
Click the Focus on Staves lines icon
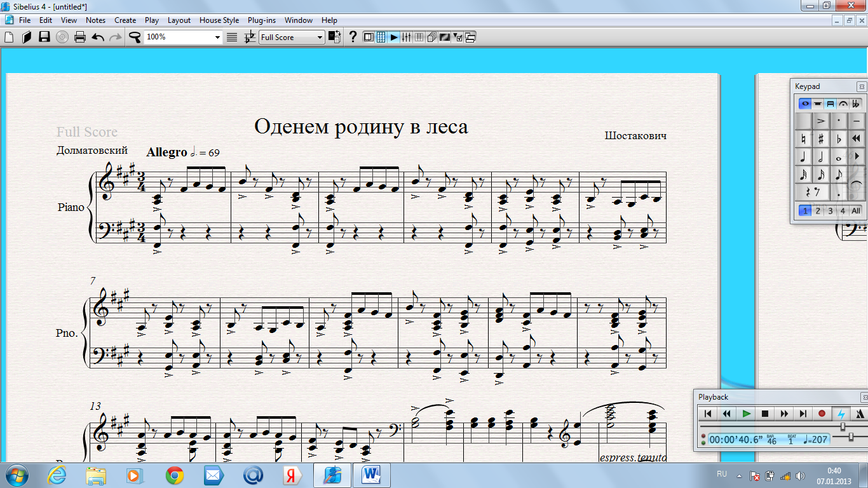click(x=231, y=37)
